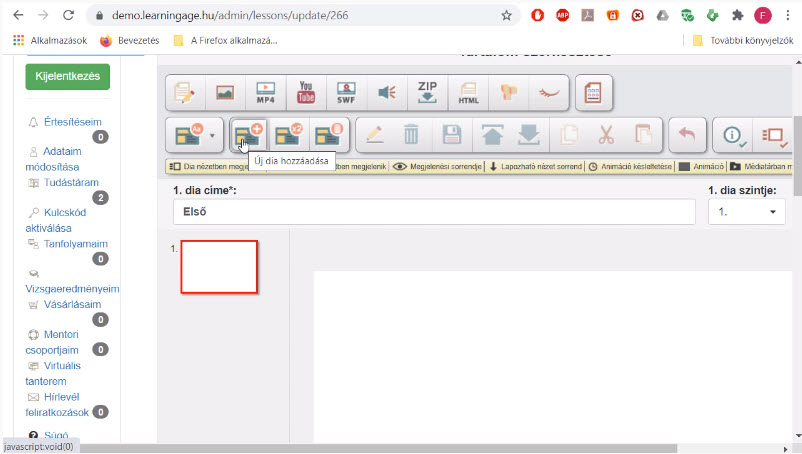Screen dimensions: 802x454
Task: Undo last action with back arrow
Action: (x=687, y=135)
